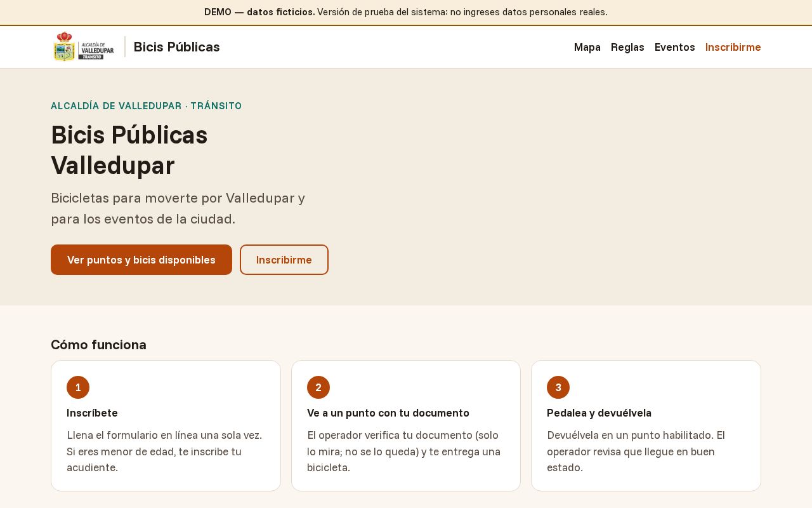Image resolution: width=812 pixels, height=508 pixels.
Task: Click the outlined Inscribirme button in hero
Action: (284, 260)
